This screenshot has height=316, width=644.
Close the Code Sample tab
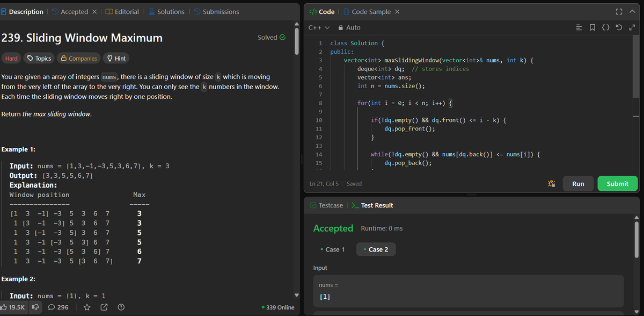tap(397, 12)
